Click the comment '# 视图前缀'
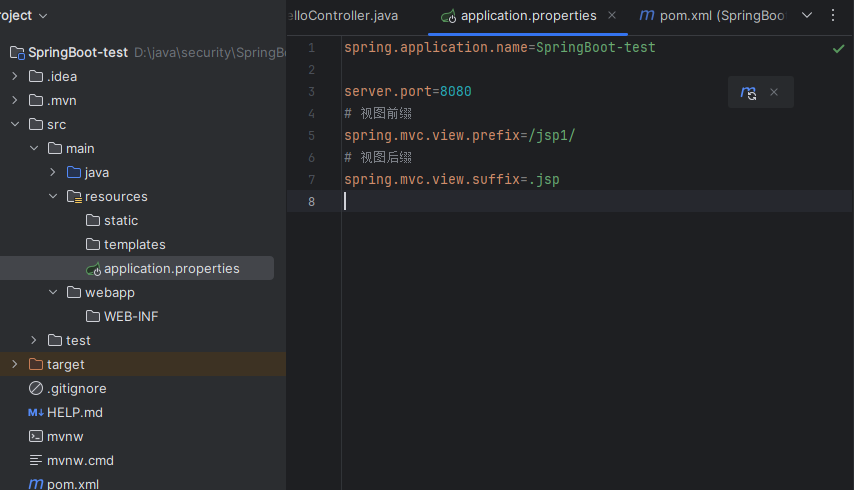Viewport: 854px width, 490px height. tap(378, 113)
